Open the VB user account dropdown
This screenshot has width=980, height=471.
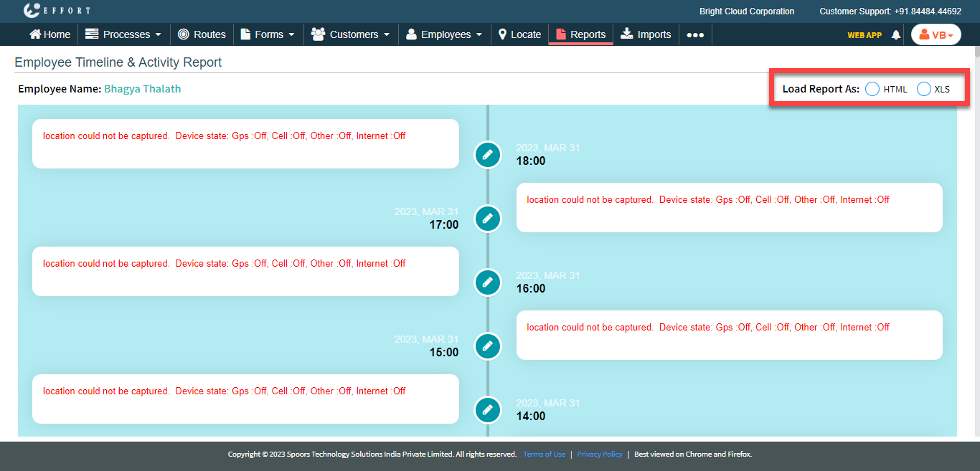pos(936,34)
